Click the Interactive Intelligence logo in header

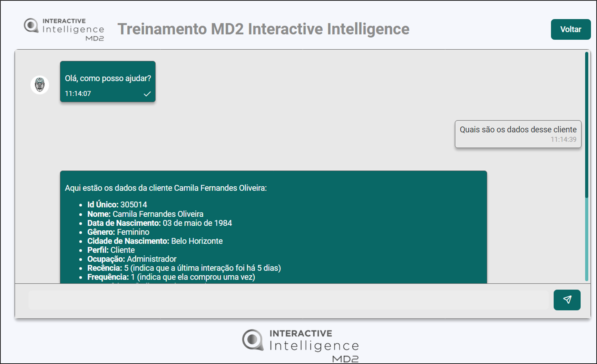point(64,29)
